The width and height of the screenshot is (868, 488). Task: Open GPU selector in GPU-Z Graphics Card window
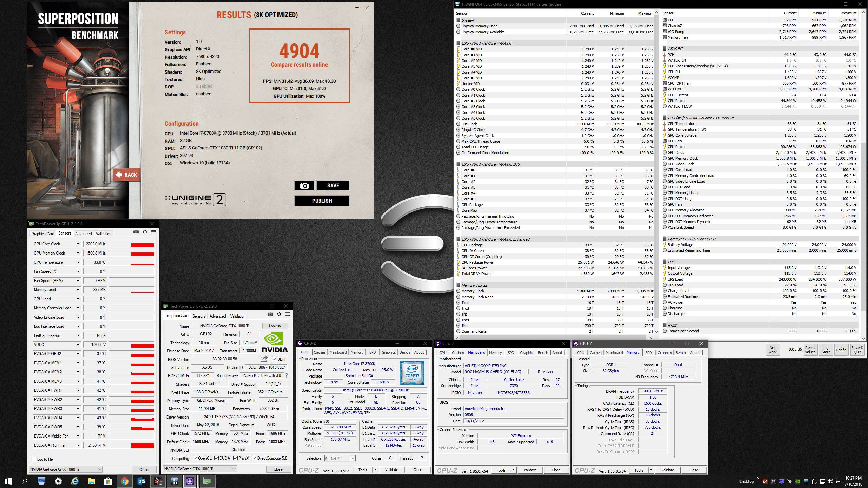[x=200, y=469]
